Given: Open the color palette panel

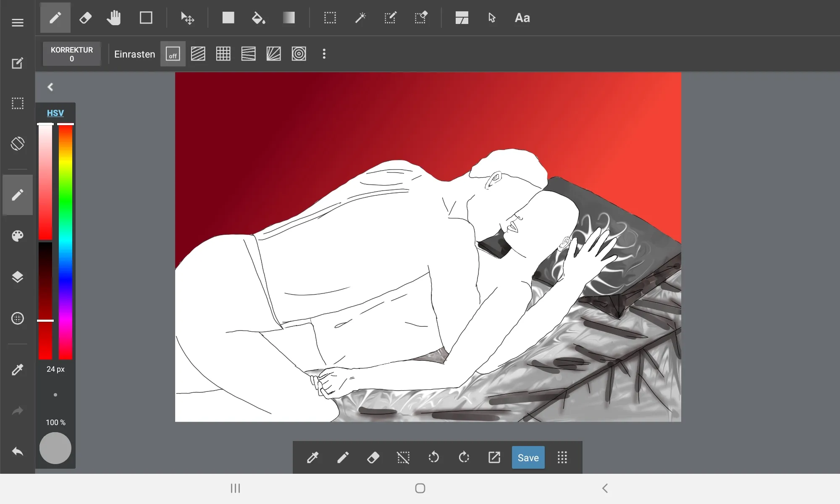Looking at the screenshot, I should [17, 236].
